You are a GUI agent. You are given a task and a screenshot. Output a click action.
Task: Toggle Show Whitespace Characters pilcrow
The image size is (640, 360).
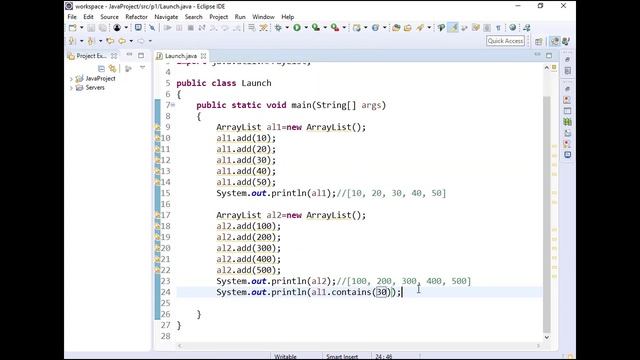point(498,28)
